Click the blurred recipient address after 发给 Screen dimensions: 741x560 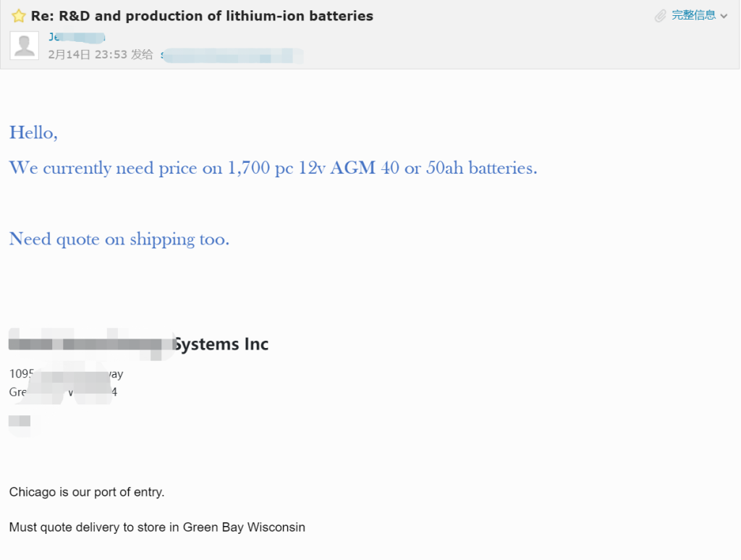232,55
